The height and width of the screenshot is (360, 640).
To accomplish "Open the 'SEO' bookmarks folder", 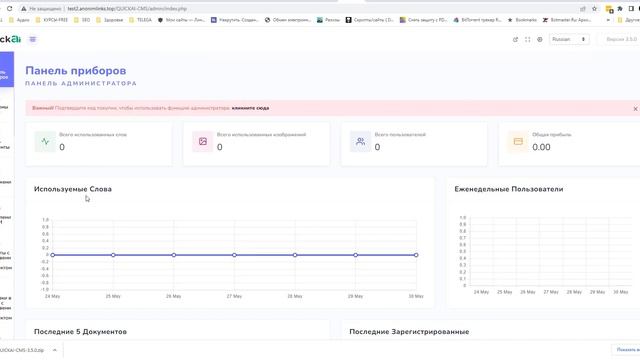I will point(82,20).
